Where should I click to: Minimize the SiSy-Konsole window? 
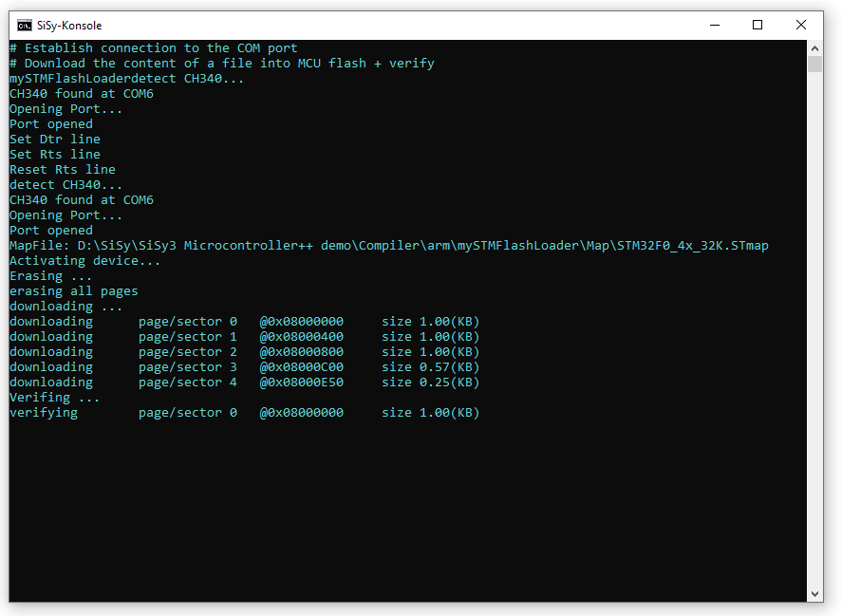[713, 26]
